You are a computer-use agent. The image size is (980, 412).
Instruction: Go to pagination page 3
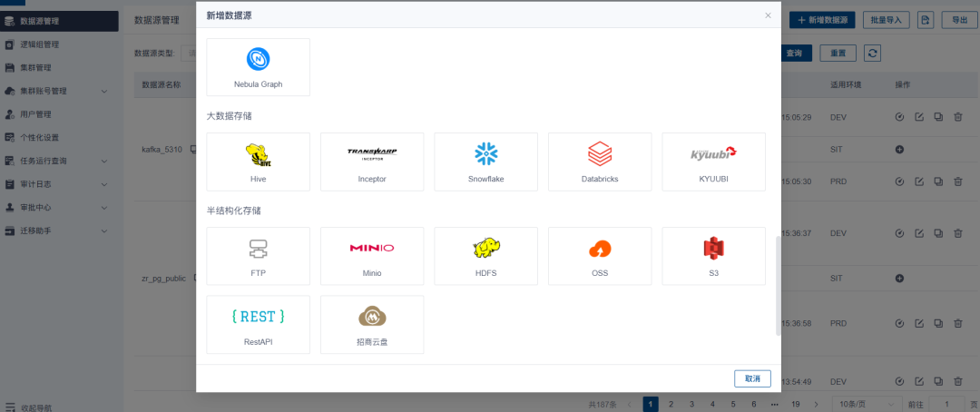pos(691,404)
